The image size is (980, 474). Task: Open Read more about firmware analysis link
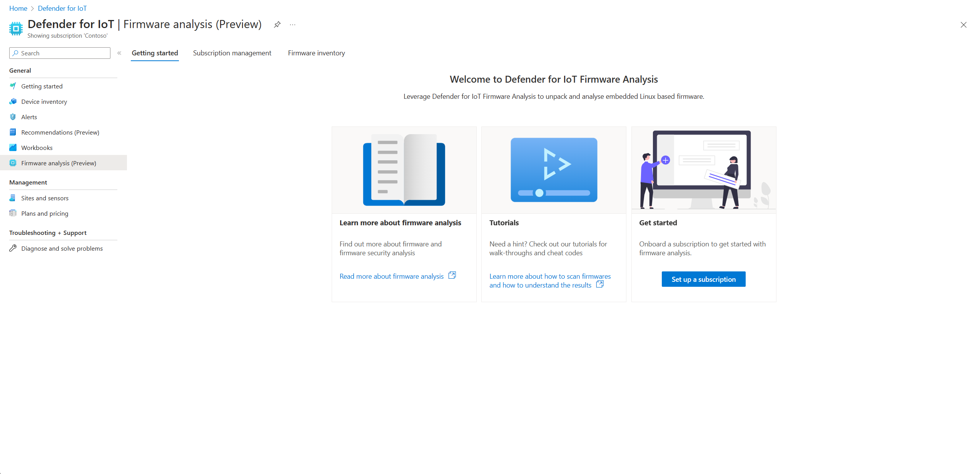pyautogui.click(x=391, y=276)
